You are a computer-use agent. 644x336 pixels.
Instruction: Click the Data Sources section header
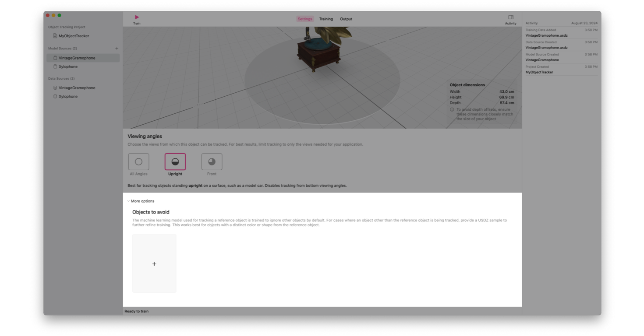click(x=61, y=79)
